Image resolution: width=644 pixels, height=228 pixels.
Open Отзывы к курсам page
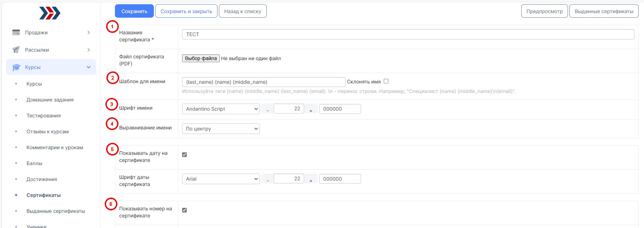pyautogui.click(x=47, y=131)
